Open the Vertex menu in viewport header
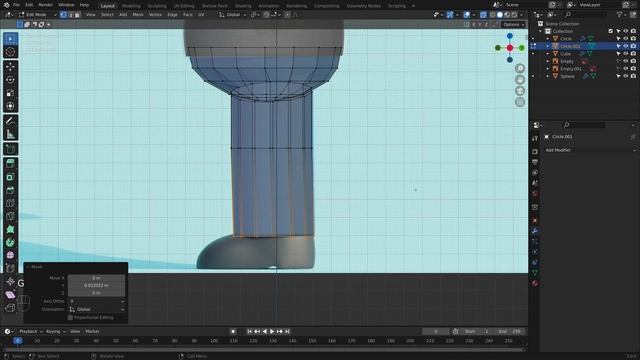Image resolution: width=640 pixels, height=360 pixels. 155,15
